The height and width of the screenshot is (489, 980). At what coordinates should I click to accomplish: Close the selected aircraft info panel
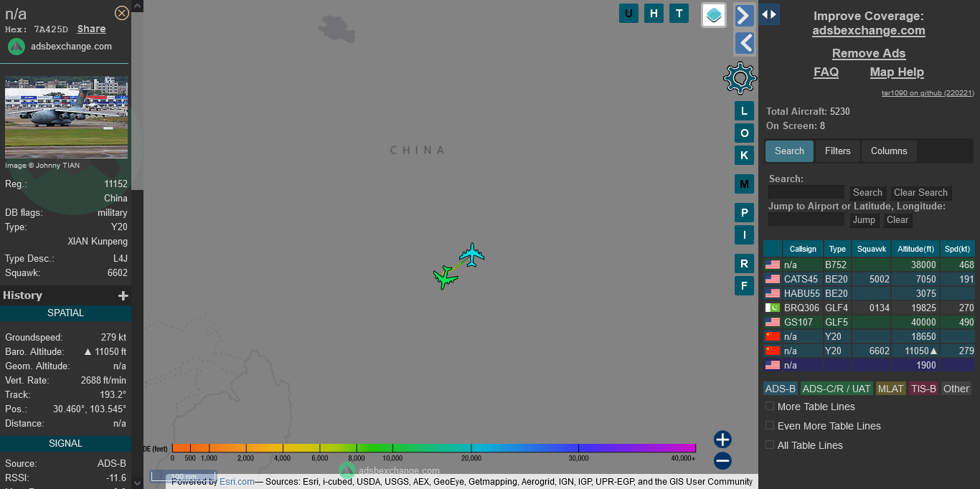click(122, 13)
